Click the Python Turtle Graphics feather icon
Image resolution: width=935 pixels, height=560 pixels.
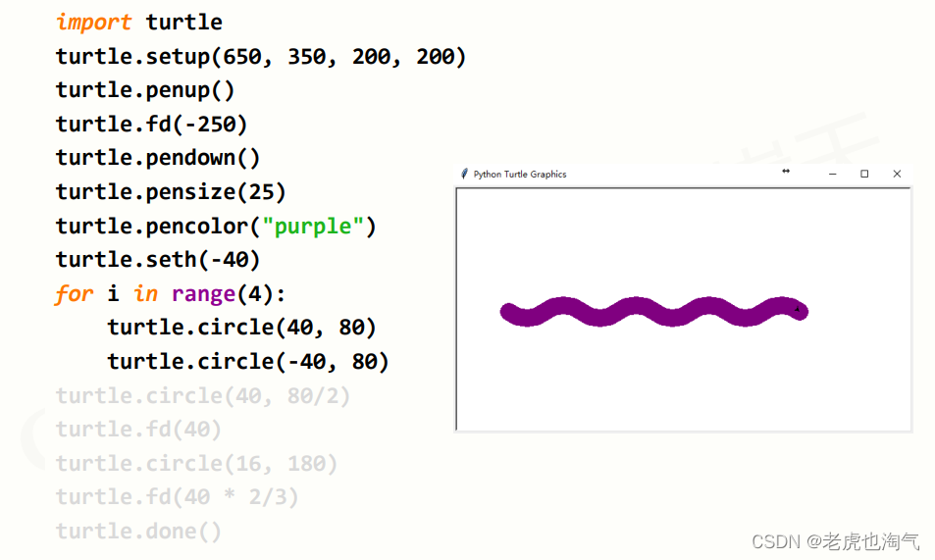[464, 174]
